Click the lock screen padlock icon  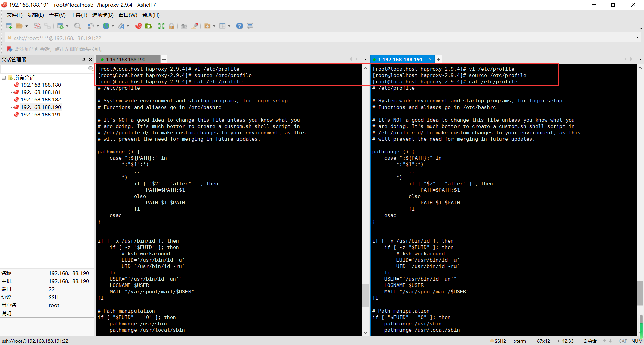[x=171, y=26]
